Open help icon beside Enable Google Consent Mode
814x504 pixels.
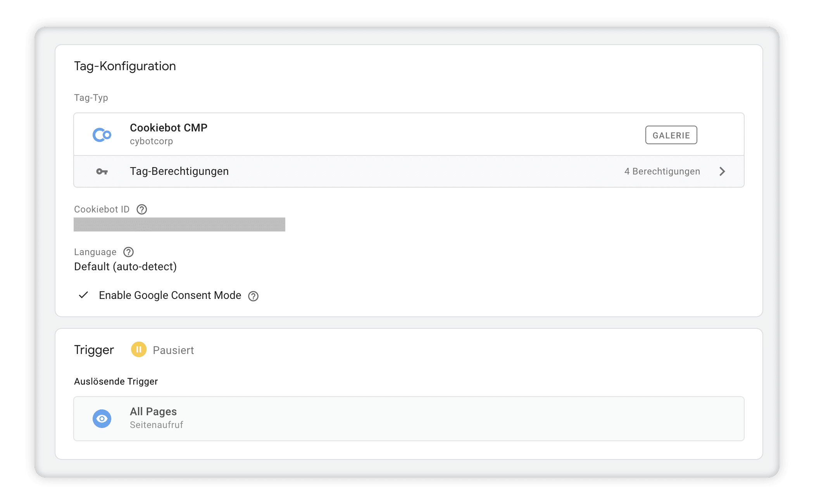click(253, 296)
